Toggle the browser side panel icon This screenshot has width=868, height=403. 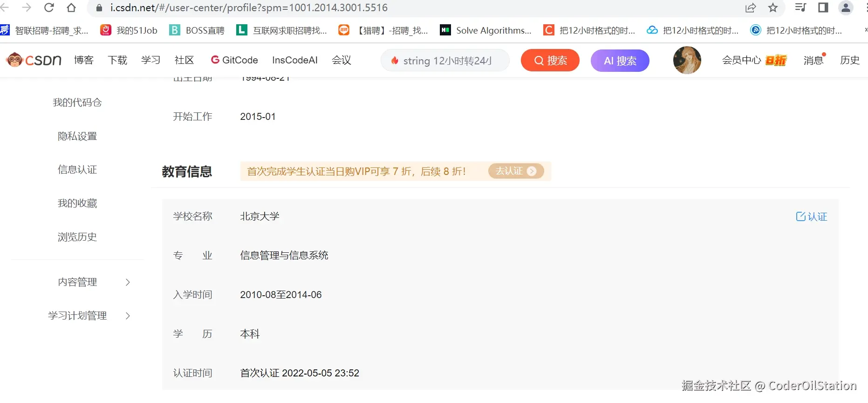pos(823,7)
